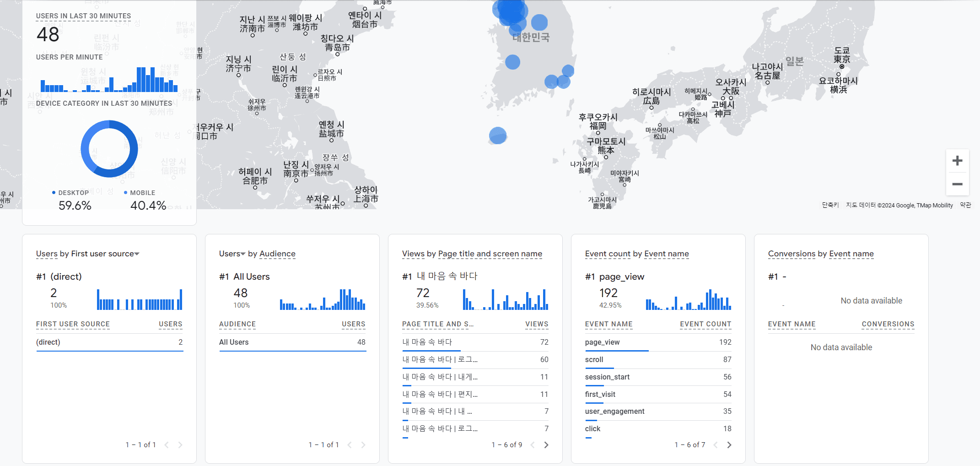Click the map keyboard shortcuts button (단축키)
This screenshot has width=980, height=466.
pyautogui.click(x=830, y=205)
